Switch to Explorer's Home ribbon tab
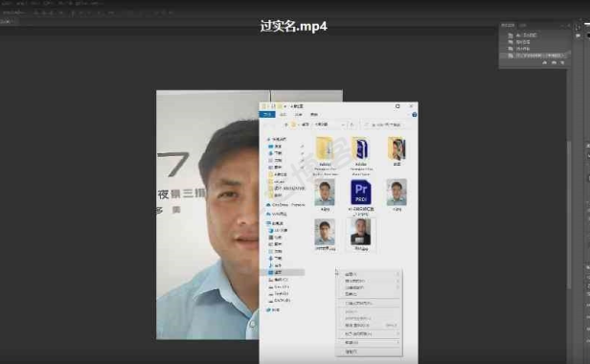 pos(283,114)
